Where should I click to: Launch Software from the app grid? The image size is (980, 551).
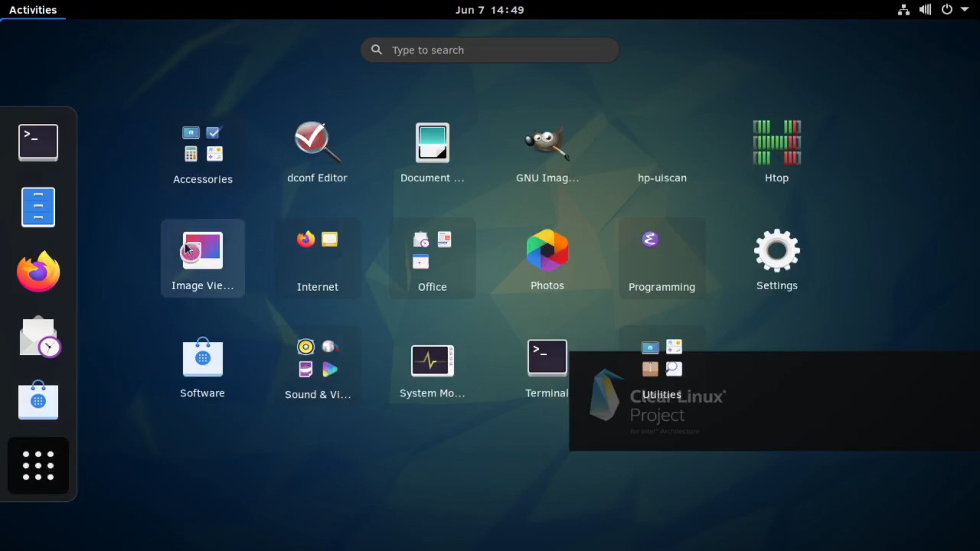click(x=202, y=367)
